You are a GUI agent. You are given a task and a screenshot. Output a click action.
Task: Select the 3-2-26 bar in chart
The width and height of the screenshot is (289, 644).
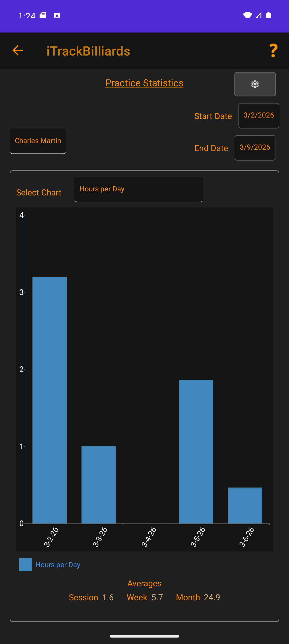(x=49, y=400)
